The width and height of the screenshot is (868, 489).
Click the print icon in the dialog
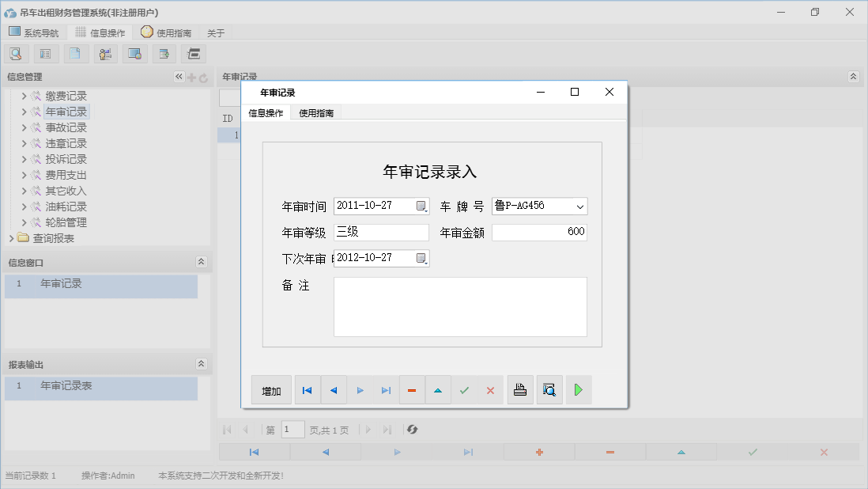(x=520, y=389)
